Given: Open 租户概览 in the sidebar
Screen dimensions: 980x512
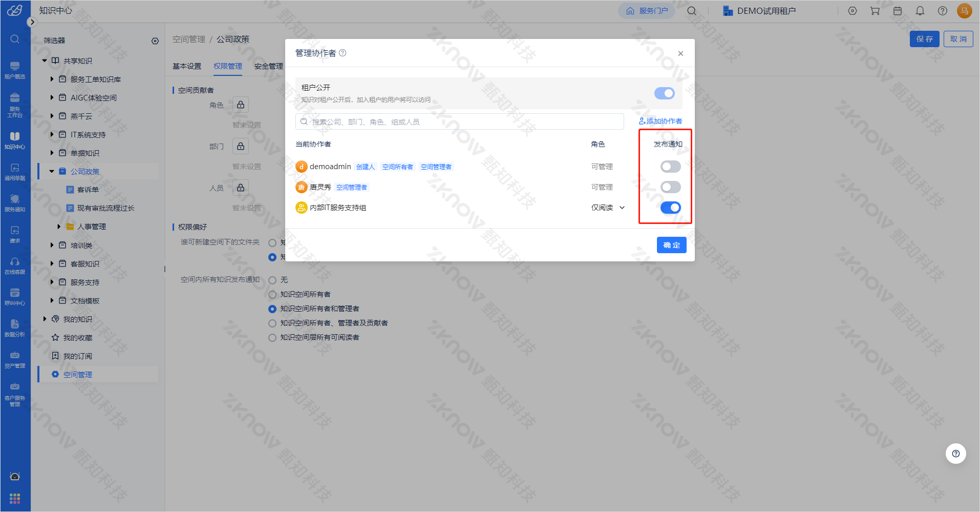Looking at the screenshot, I should [15, 70].
